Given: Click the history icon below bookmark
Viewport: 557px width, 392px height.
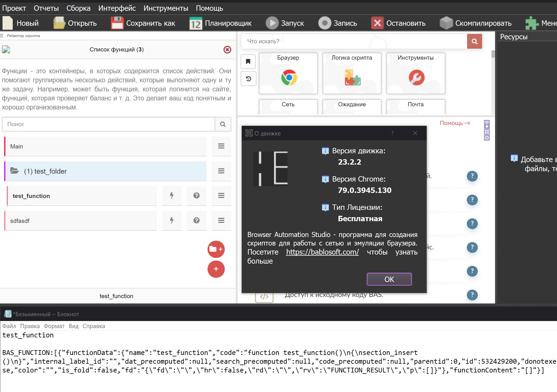Looking at the screenshot, I should point(248,79).
